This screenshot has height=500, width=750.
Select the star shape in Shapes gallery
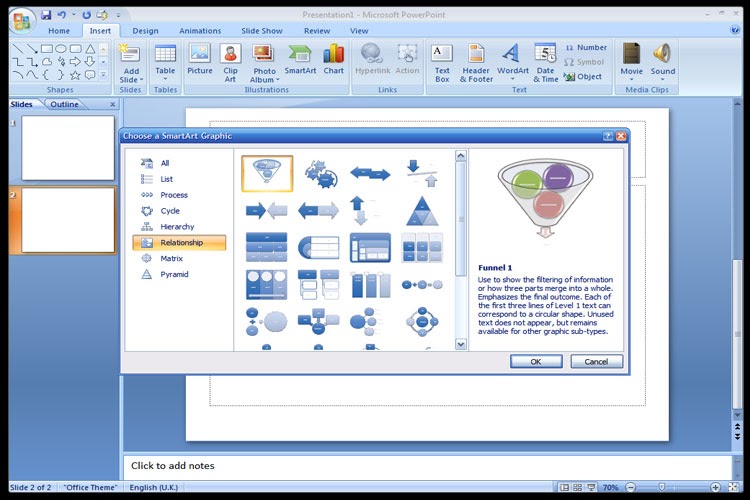[75, 75]
